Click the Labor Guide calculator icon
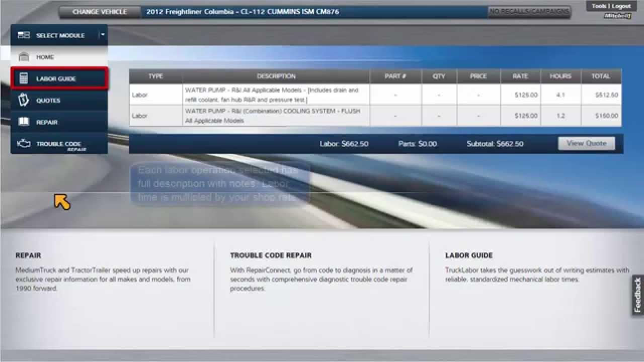The height and width of the screenshot is (362, 644). [24, 78]
